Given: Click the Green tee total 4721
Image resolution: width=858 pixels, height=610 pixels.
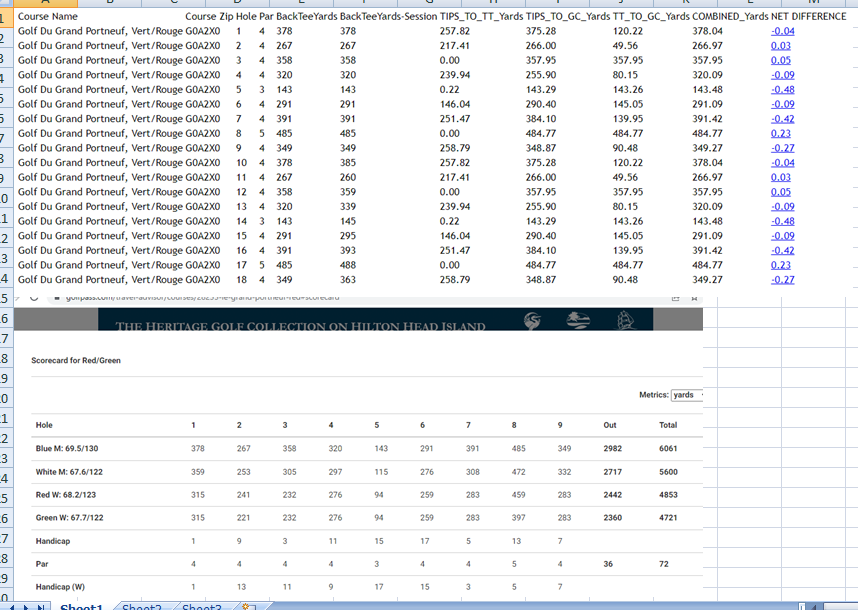Looking at the screenshot, I should point(668,518).
